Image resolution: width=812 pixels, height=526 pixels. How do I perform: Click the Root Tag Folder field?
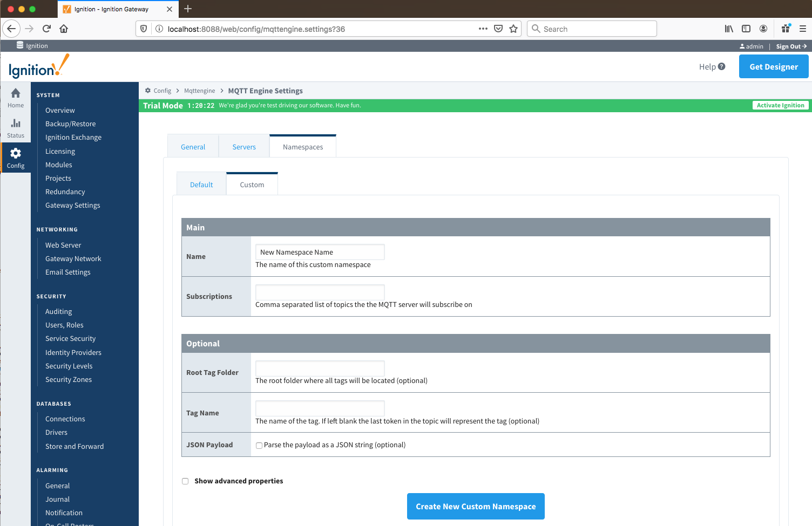pyautogui.click(x=320, y=368)
